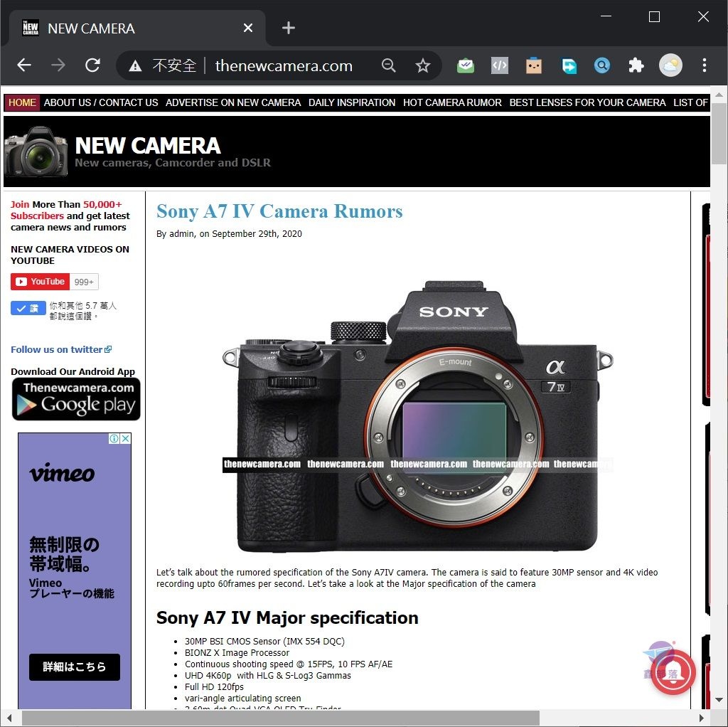728x727 pixels.
Task: Open the partially visible LIST OF menu item
Action: (690, 102)
